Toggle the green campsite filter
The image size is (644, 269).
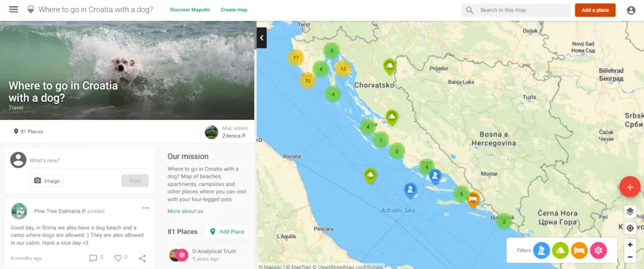point(560,250)
